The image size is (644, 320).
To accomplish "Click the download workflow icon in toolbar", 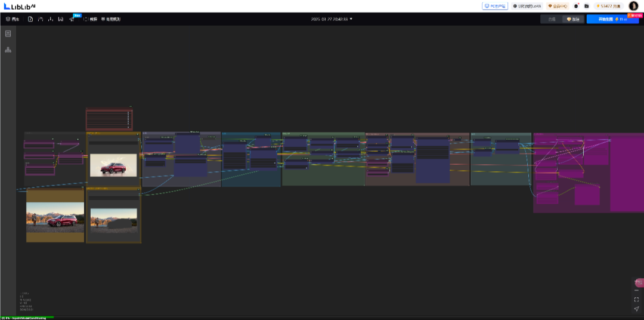I will pos(51,19).
